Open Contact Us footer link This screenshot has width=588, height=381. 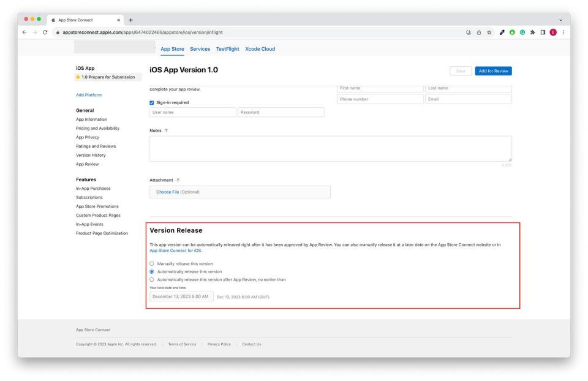point(252,344)
